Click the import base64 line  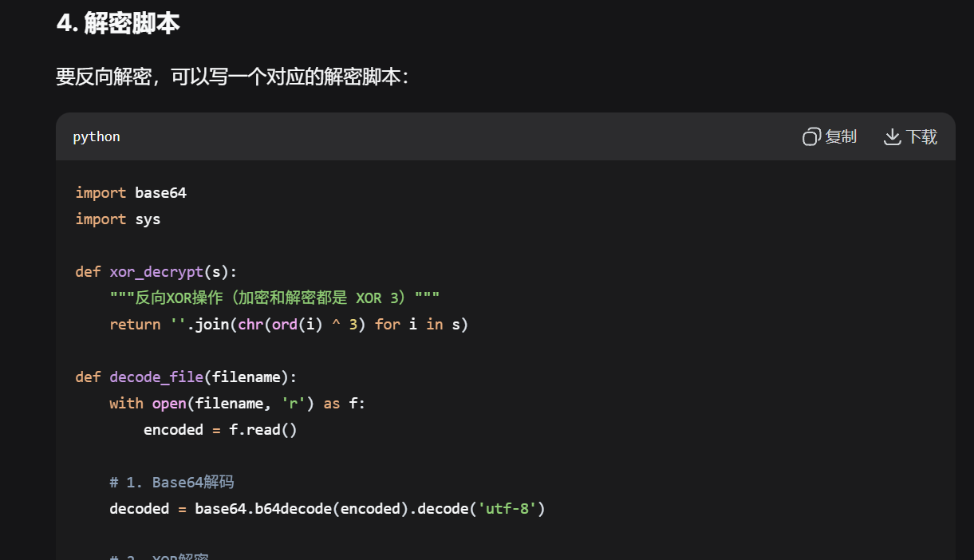[x=131, y=192]
